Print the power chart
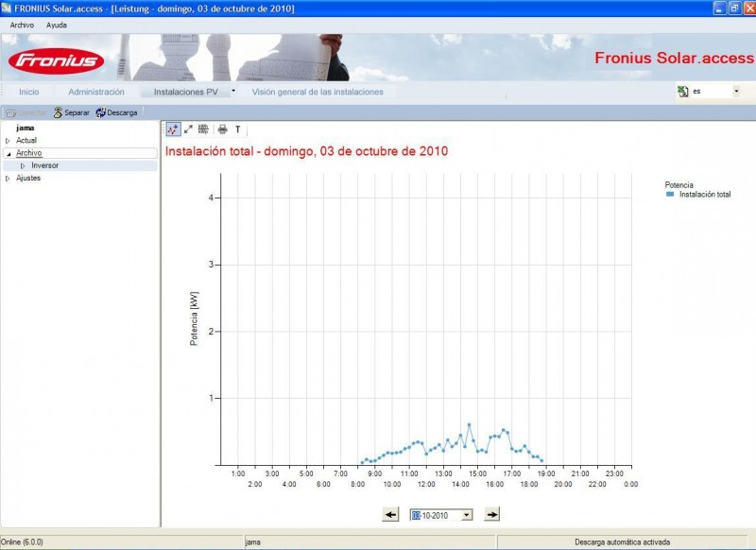The image size is (756, 550). tap(222, 129)
